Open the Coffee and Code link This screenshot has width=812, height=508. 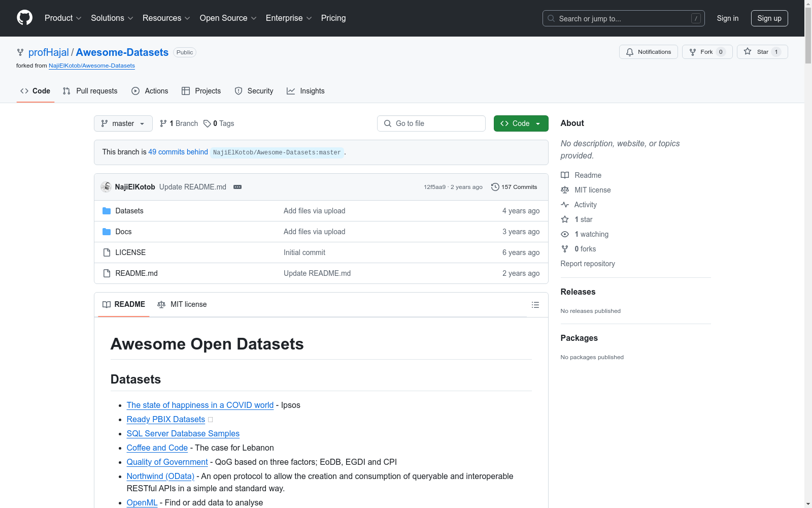coord(157,448)
